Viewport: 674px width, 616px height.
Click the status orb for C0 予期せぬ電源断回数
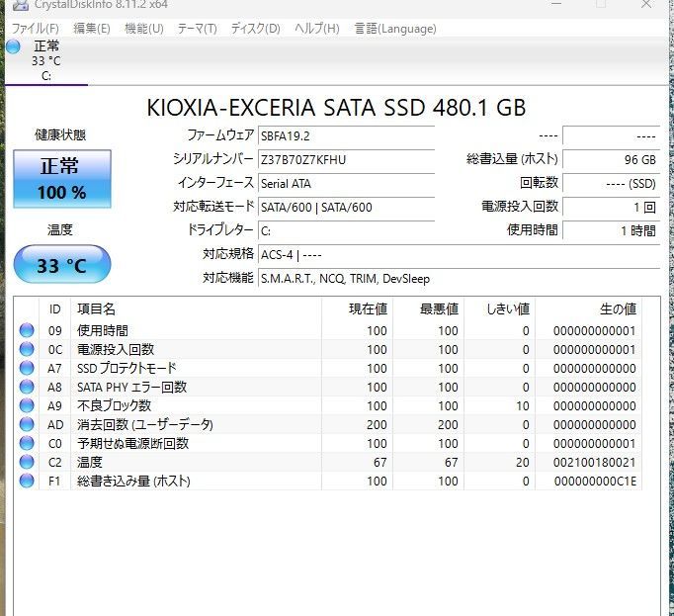pyautogui.click(x=27, y=443)
